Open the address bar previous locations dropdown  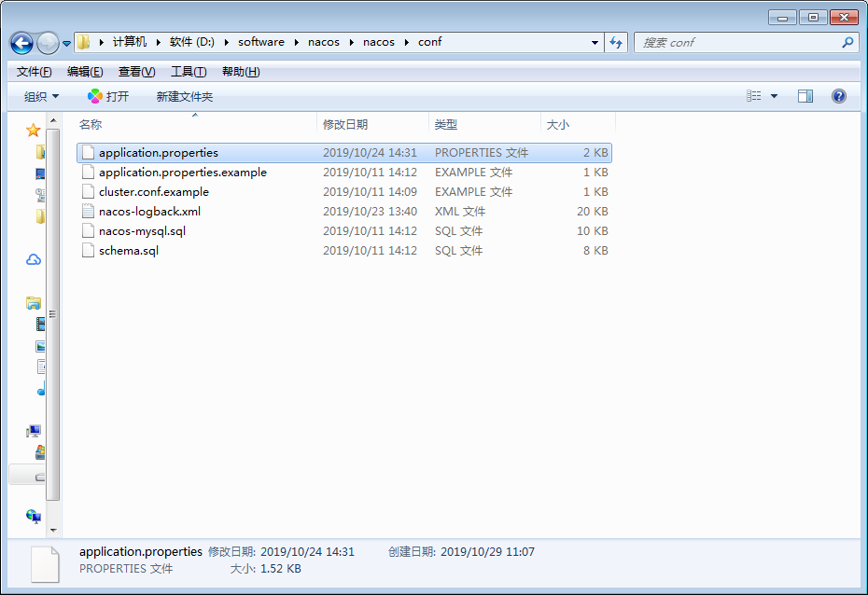tap(595, 43)
